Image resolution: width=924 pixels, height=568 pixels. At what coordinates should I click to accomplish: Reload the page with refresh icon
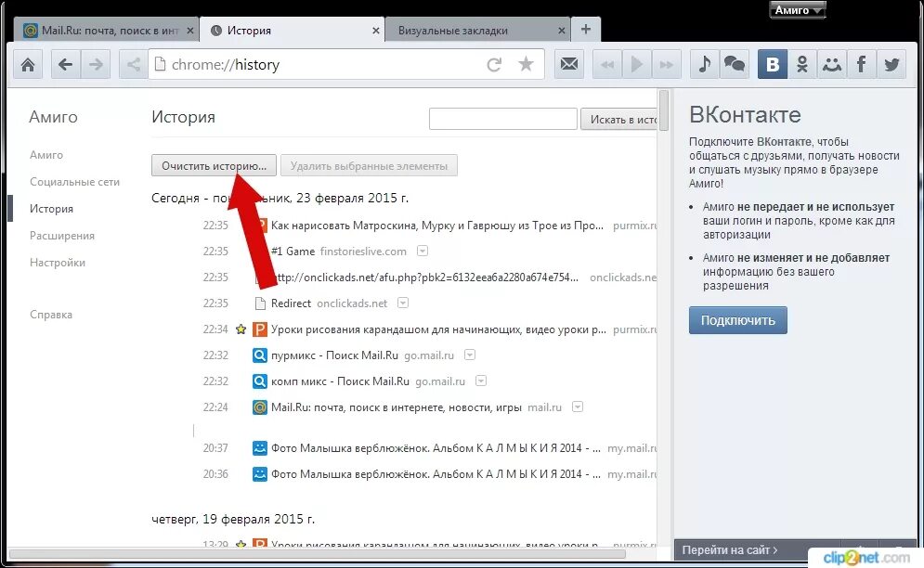[x=494, y=64]
